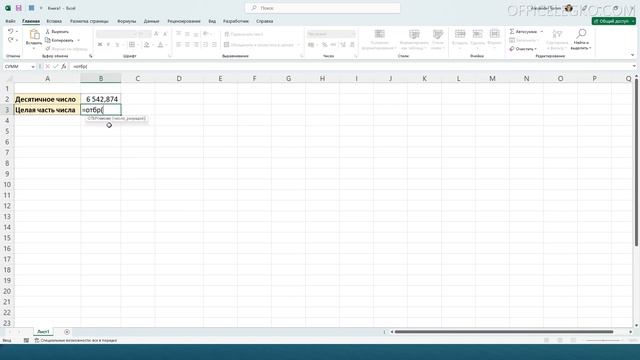Click the Лист1 sheet tab
Screen dimensions: 640x360
click(x=43, y=331)
